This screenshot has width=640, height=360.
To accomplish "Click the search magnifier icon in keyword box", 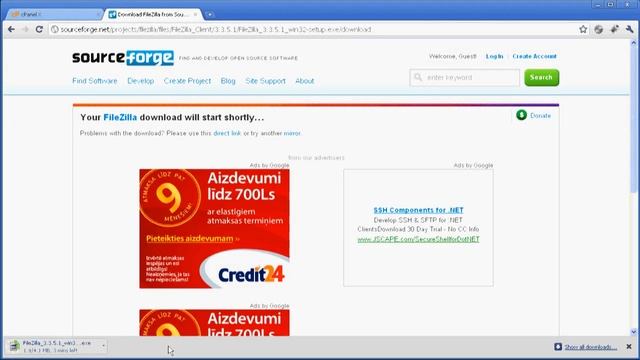I will click(418, 77).
